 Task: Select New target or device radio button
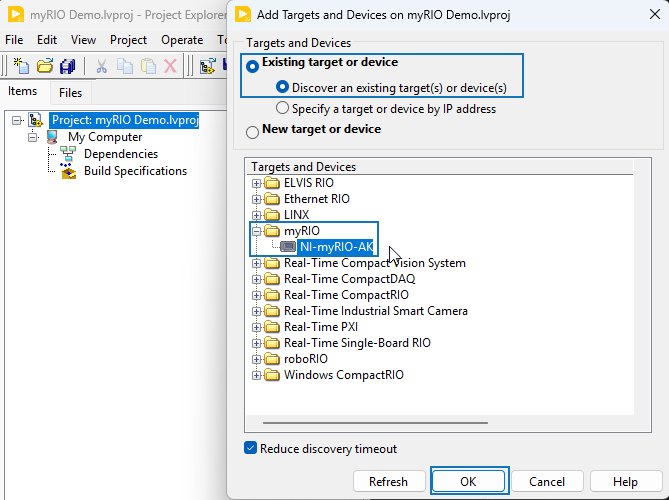coord(252,130)
